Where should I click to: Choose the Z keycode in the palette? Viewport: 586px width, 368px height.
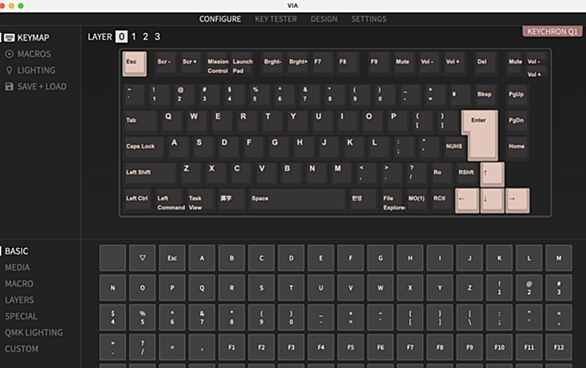470,288
